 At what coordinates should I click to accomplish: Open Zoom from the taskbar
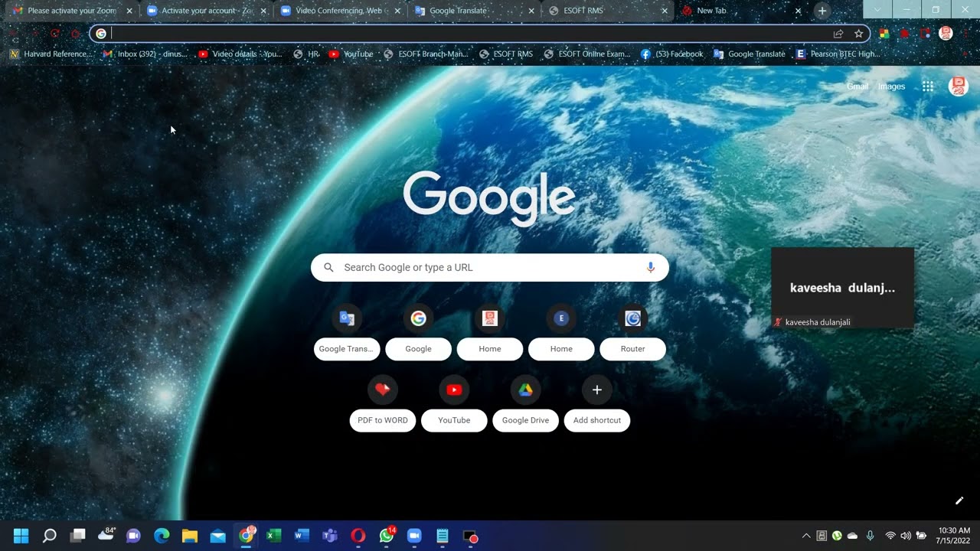(414, 536)
